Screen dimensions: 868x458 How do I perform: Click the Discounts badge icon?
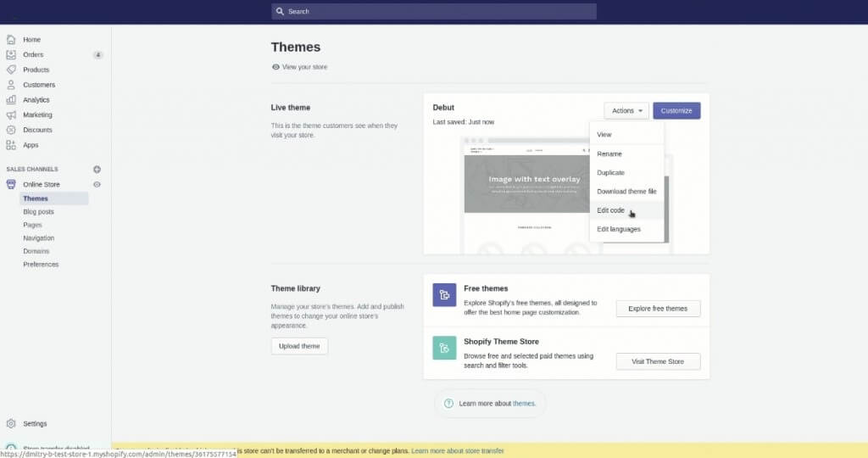click(x=11, y=130)
